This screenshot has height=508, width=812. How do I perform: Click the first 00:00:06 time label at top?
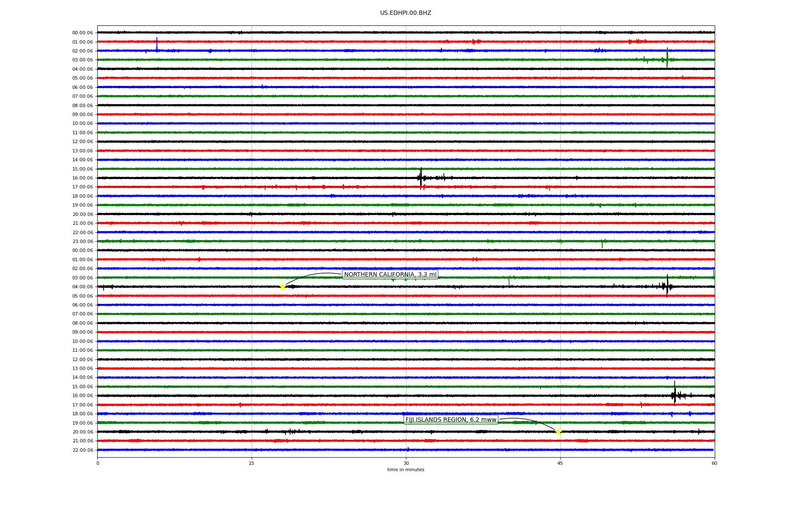(82, 33)
